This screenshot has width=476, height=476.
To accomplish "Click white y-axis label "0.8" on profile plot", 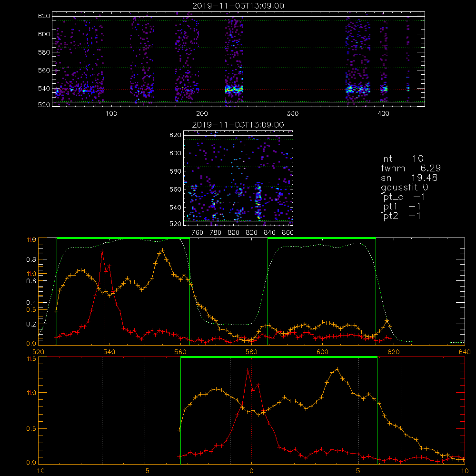I will [31, 259].
